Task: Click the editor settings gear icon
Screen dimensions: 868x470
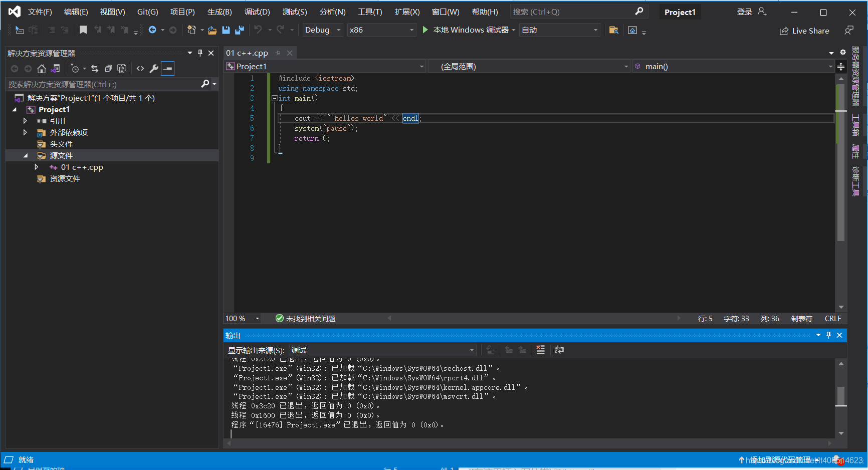Action: [843, 52]
